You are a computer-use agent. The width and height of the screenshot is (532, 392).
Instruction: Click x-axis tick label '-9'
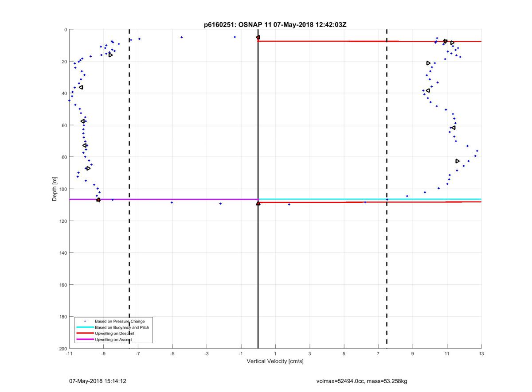pyautogui.click(x=103, y=354)
